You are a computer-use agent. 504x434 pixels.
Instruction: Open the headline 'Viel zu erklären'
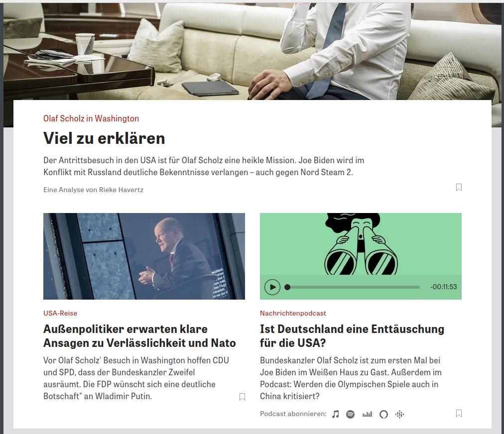(x=104, y=138)
